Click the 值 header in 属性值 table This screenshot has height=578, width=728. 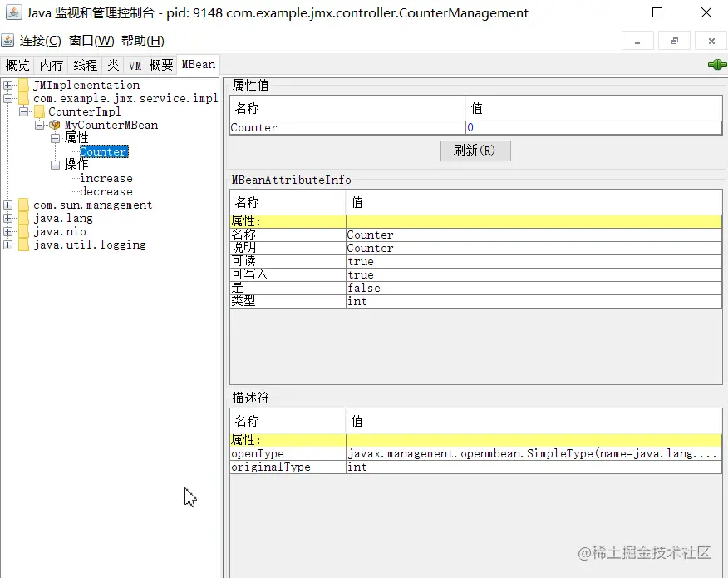coord(593,109)
